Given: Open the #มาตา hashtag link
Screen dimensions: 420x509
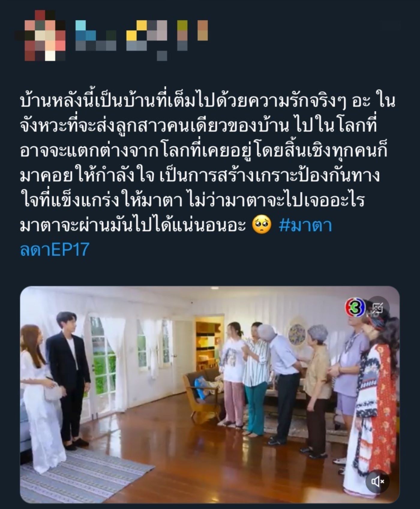Looking at the screenshot, I should point(305,225).
